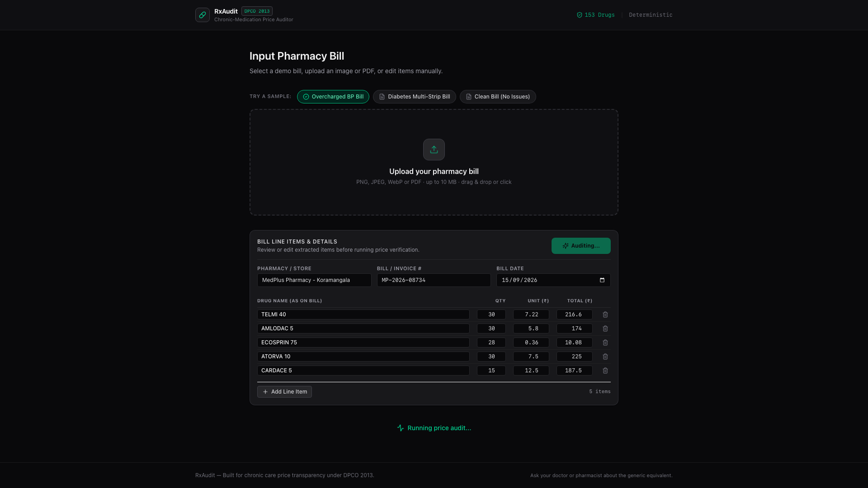Change quantity for TELMI 40
The image size is (868, 488).
(491, 314)
